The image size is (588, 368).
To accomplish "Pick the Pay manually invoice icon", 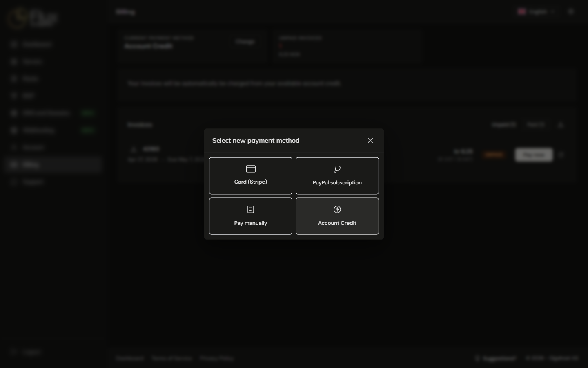I will tap(251, 209).
